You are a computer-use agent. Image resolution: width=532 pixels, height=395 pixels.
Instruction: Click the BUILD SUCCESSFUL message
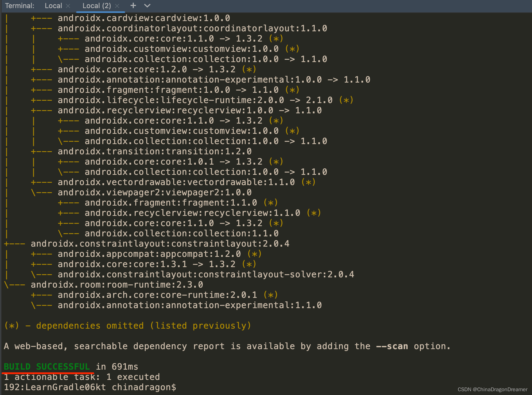(47, 367)
